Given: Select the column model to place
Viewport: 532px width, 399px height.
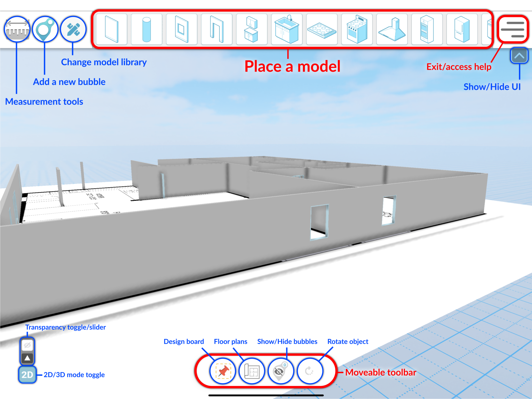Looking at the screenshot, I should pyautogui.click(x=147, y=29).
